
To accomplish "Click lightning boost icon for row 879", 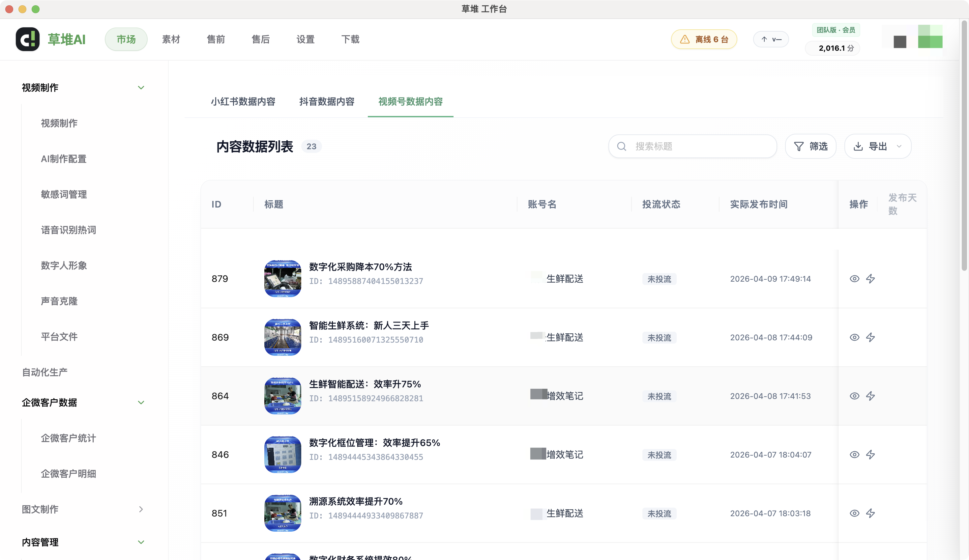I will point(870,279).
